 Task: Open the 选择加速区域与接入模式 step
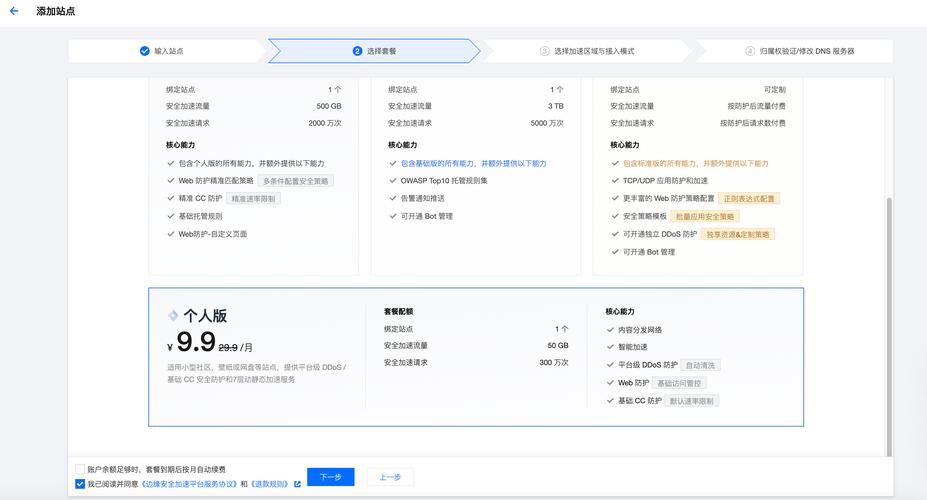[587, 51]
